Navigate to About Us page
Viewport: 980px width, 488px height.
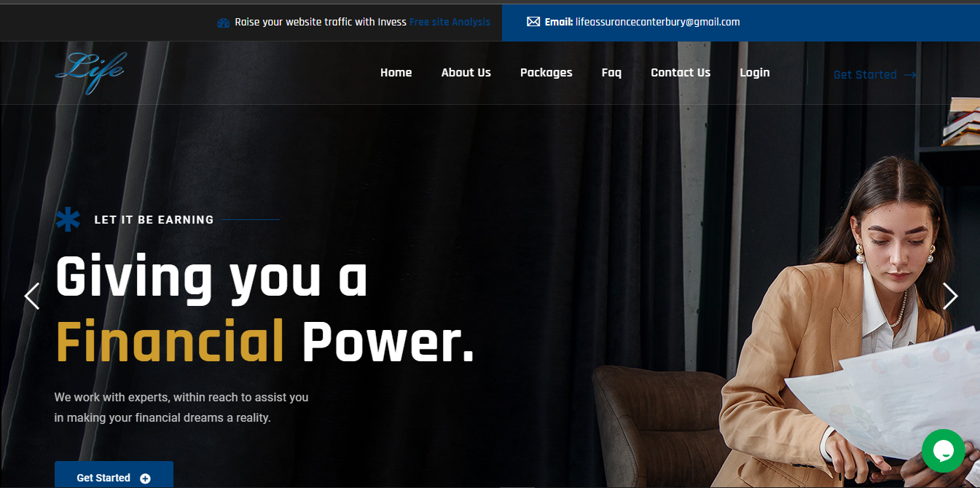[466, 72]
